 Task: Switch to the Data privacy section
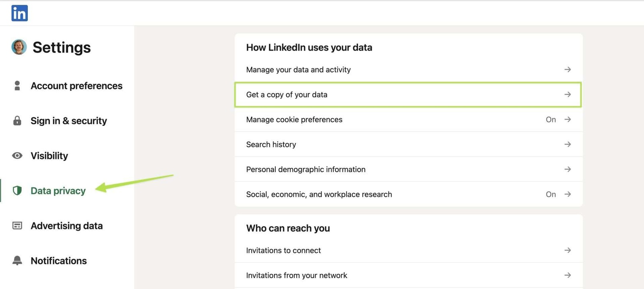[x=58, y=190]
